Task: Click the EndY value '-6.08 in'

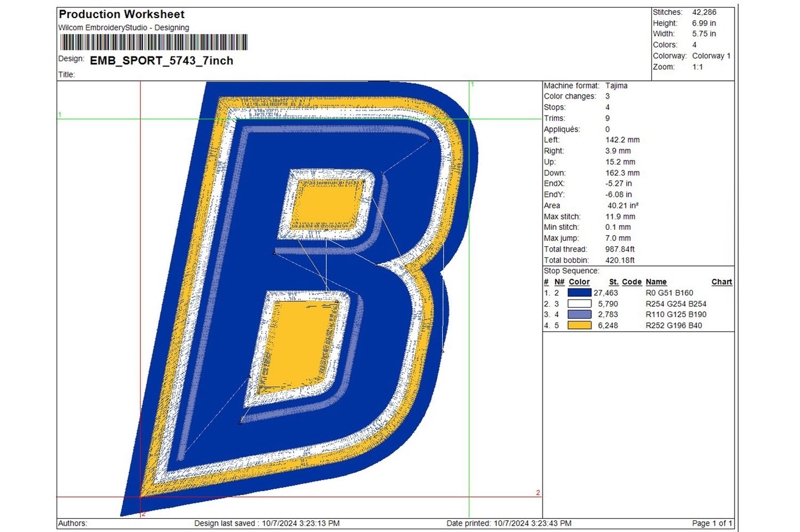Action: [619, 195]
